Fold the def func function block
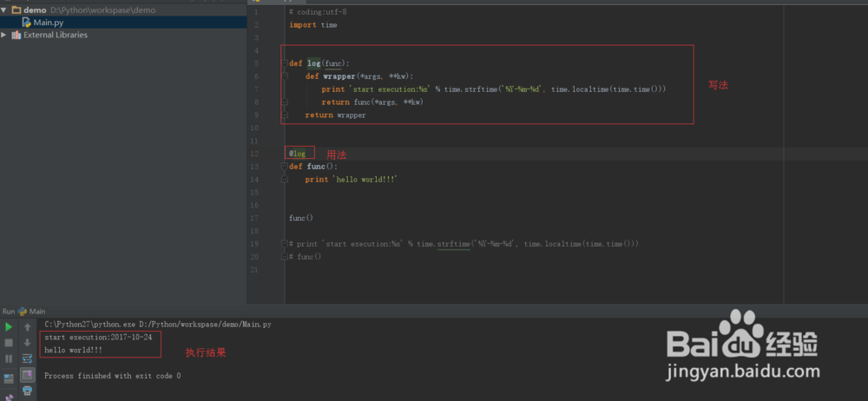This screenshot has height=401, width=868. click(x=284, y=167)
